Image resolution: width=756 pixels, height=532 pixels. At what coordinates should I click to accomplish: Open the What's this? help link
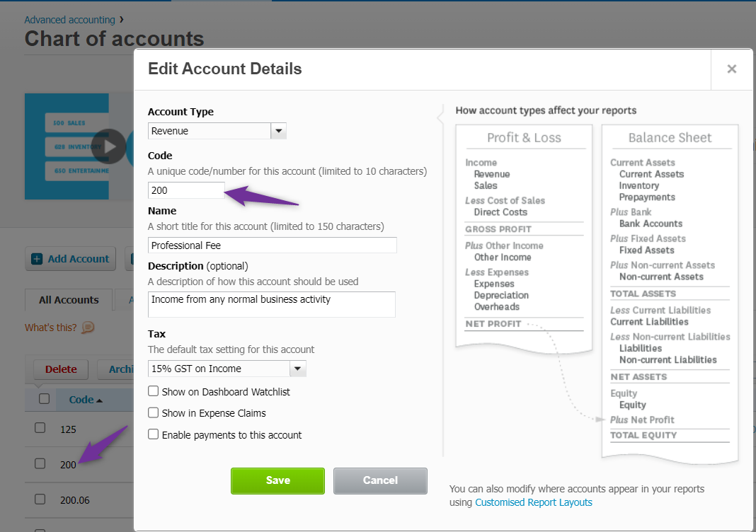(51, 328)
